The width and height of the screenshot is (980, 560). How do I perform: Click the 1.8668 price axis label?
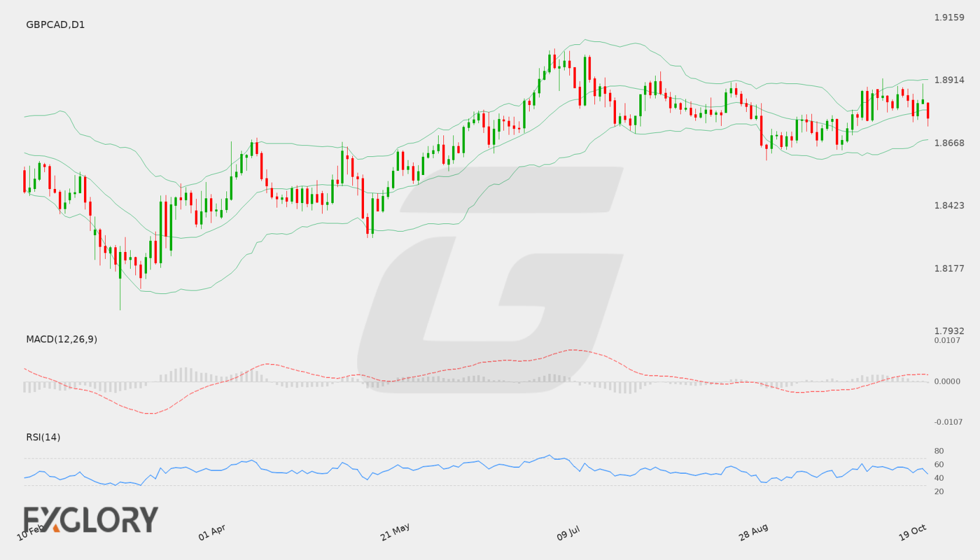tap(949, 143)
